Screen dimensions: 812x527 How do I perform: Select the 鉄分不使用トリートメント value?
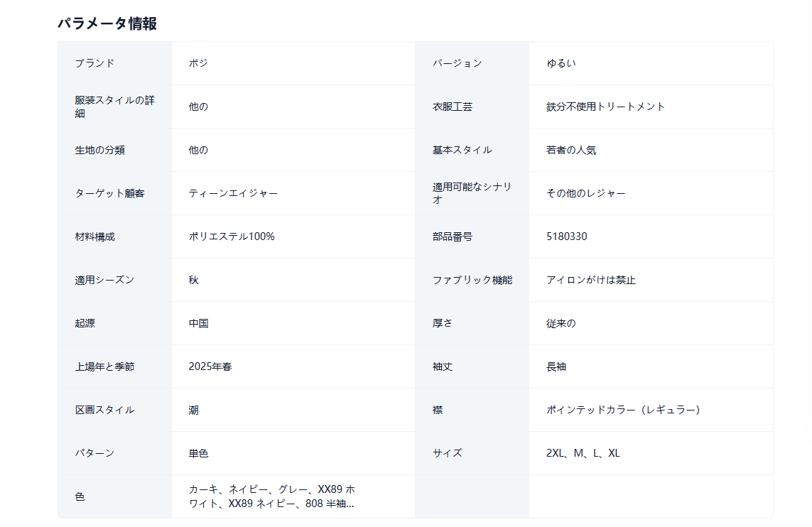click(605, 107)
